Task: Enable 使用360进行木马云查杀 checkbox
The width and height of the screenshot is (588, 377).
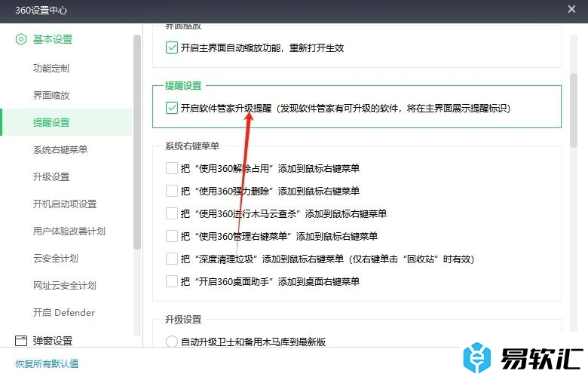Action: click(x=172, y=213)
